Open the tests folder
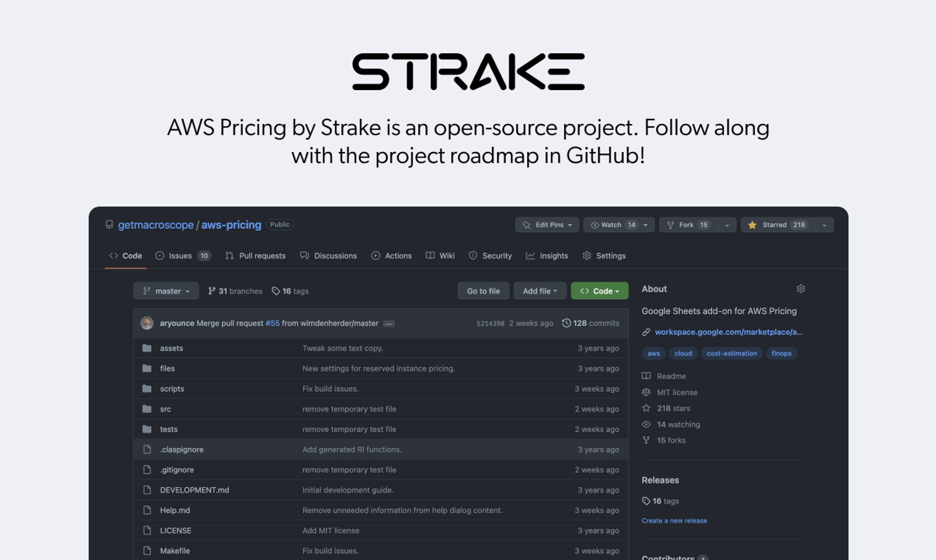The width and height of the screenshot is (936, 560). point(169,429)
